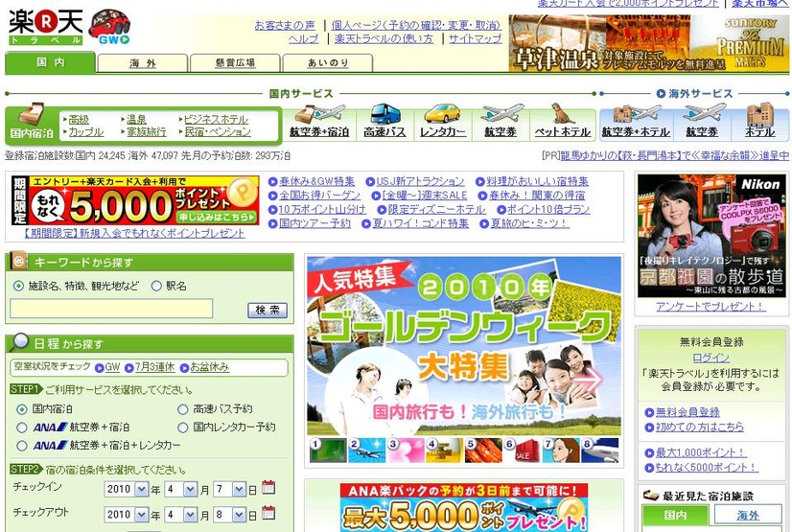
Task: Click the red GW car icon
Action: [x=109, y=27]
